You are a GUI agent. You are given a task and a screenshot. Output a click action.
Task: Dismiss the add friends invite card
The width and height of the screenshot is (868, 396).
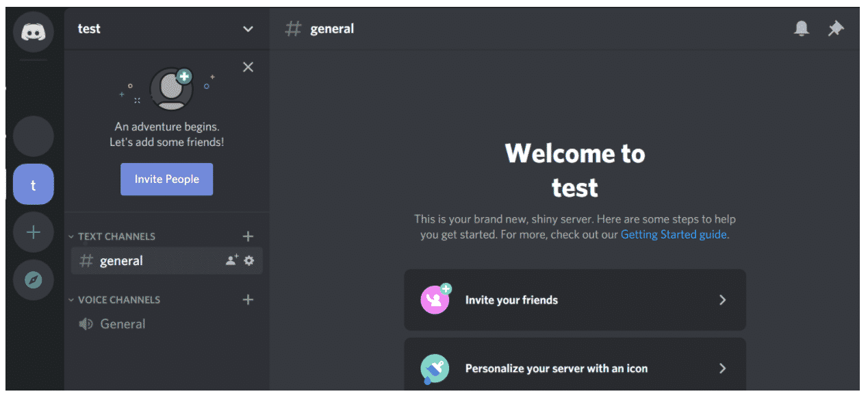tap(248, 67)
